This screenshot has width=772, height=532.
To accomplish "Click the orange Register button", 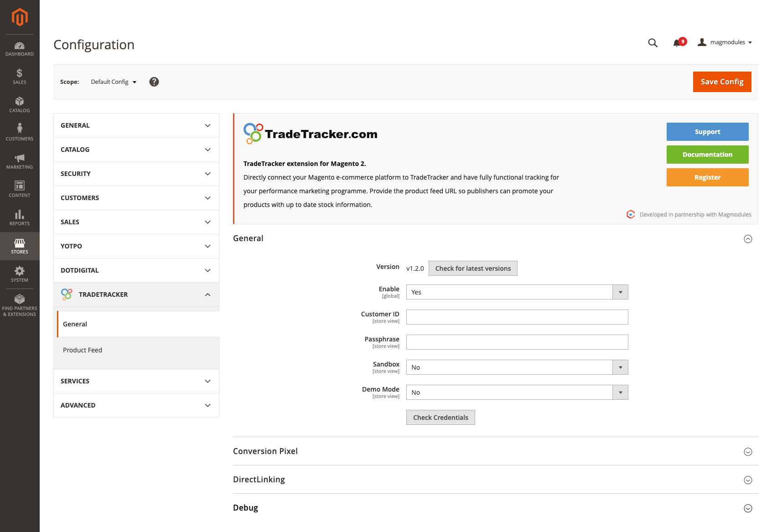I will click(707, 177).
